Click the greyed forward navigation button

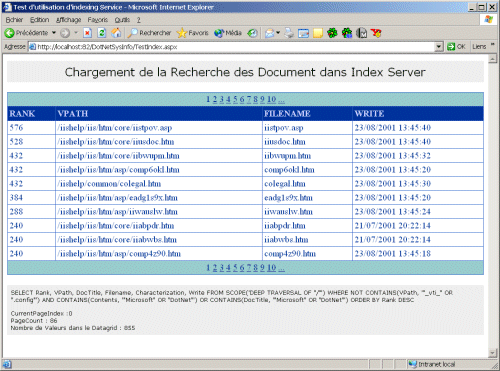click(x=65, y=33)
